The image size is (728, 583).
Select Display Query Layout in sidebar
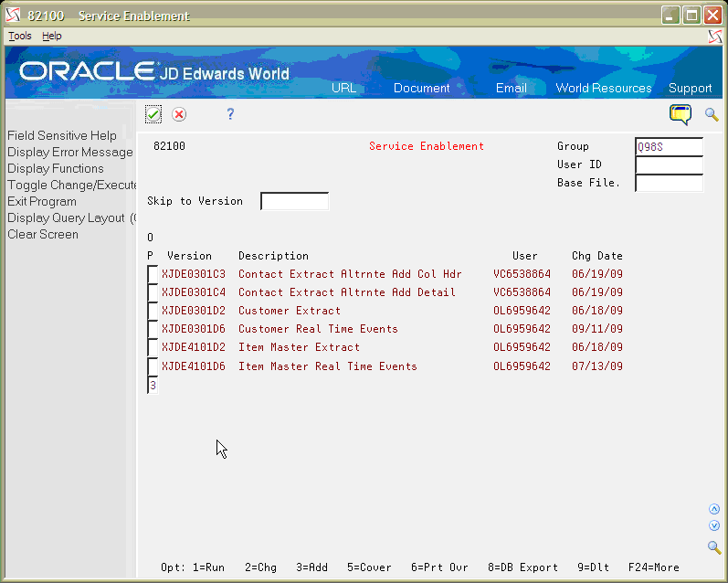[72, 217]
